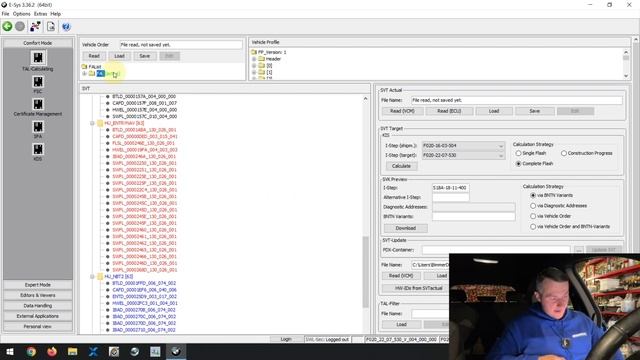Image resolution: width=640 pixels, height=360 pixels.
Task: Open the Help menu
Action: [56, 14]
